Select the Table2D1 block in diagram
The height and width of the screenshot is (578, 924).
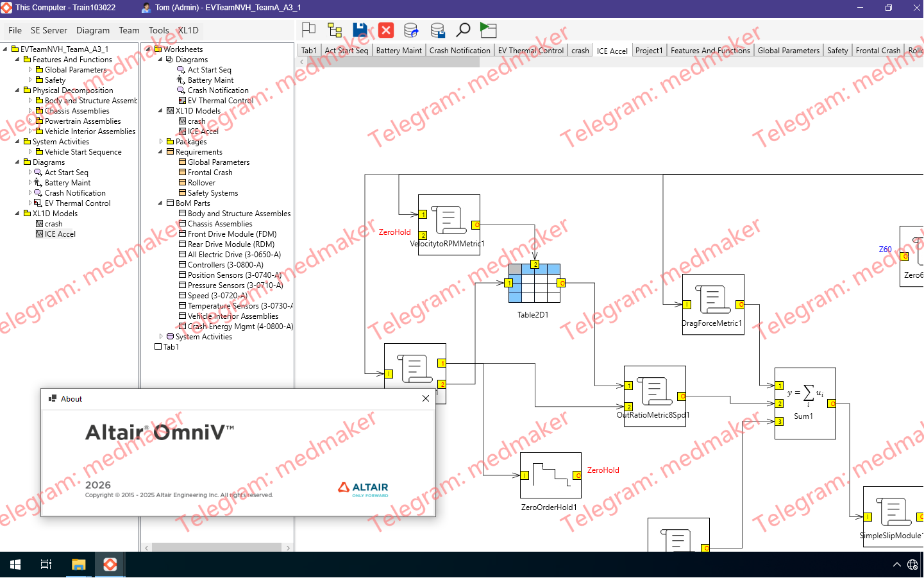534,283
